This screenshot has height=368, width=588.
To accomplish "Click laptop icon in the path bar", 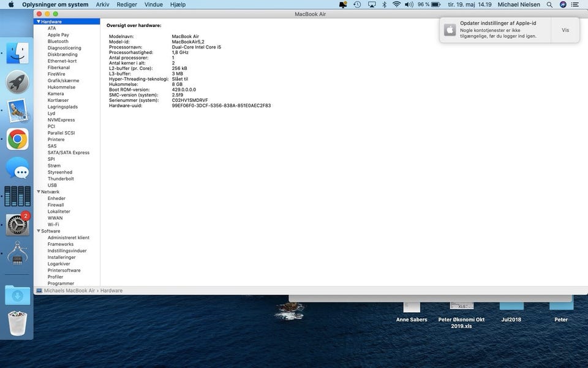I will click(39, 291).
